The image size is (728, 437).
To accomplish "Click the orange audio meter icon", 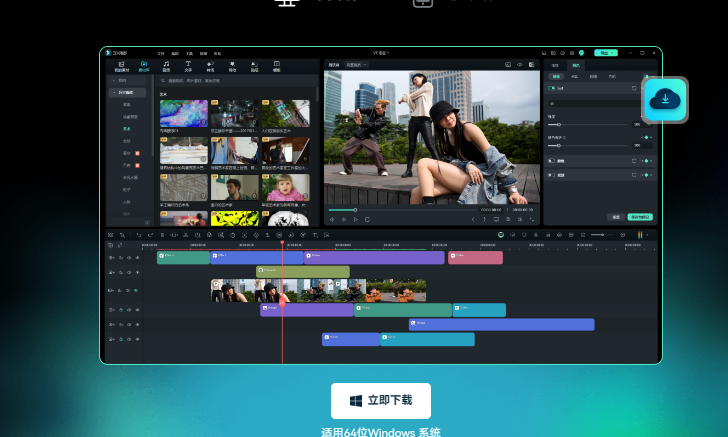I will pos(640,235).
